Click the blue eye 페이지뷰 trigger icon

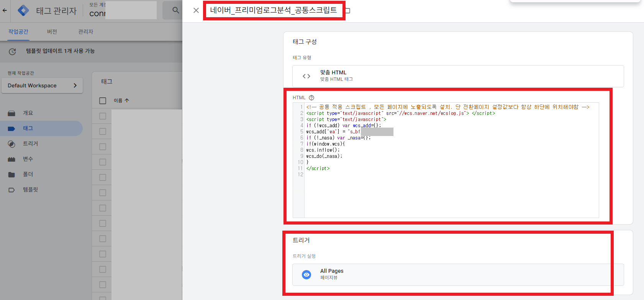306,275
